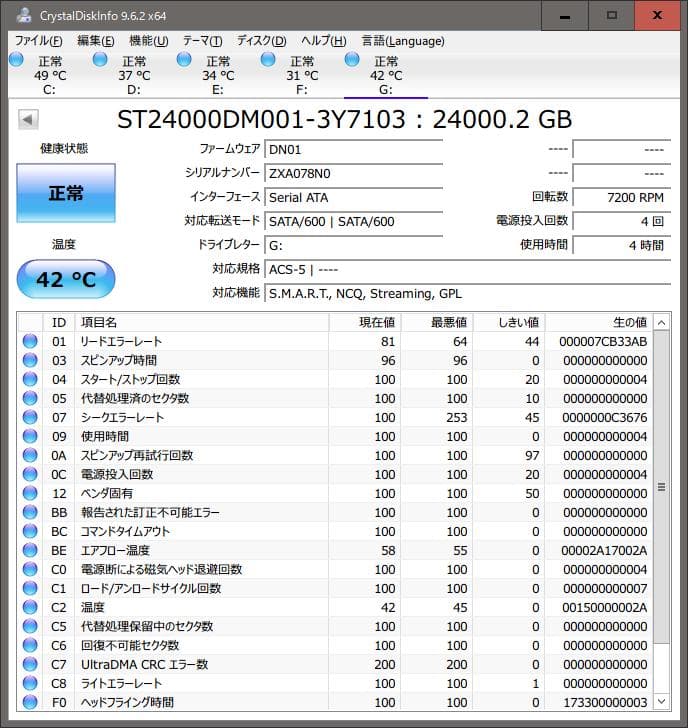
Task: Click status icon for エアフロー温度 row
Action: 30,551
